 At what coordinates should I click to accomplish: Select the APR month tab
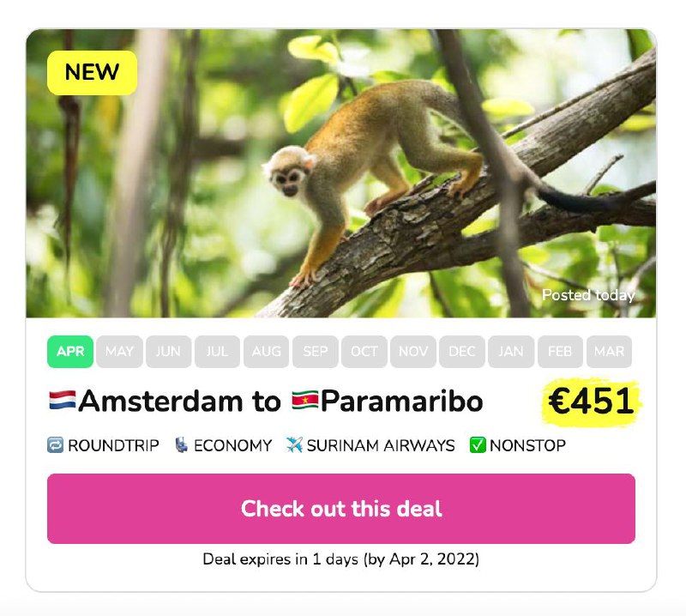click(x=70, y=352)
